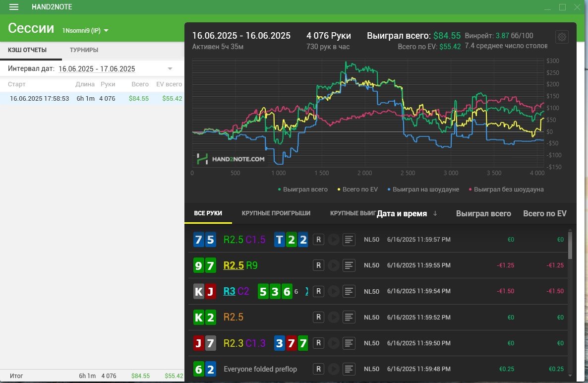Sort hands by 'Дата и время' column

pyautogui.click(x=402, y=213)
